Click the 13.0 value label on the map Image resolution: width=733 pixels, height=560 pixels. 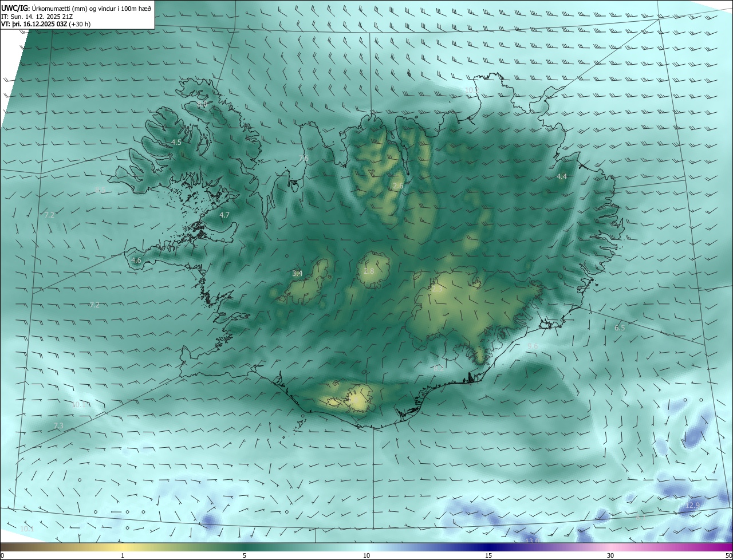pyautogui.click(x=533, y=541)
